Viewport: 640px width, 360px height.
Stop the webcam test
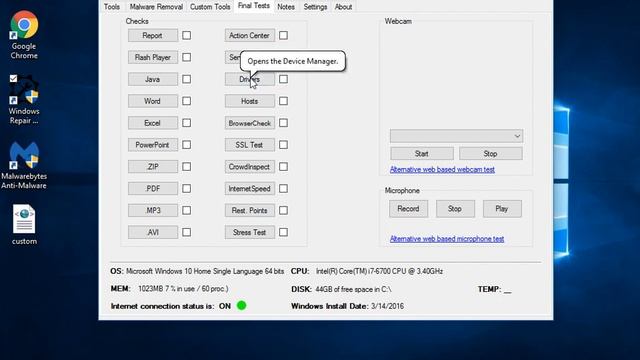click(x=491, y=153)
